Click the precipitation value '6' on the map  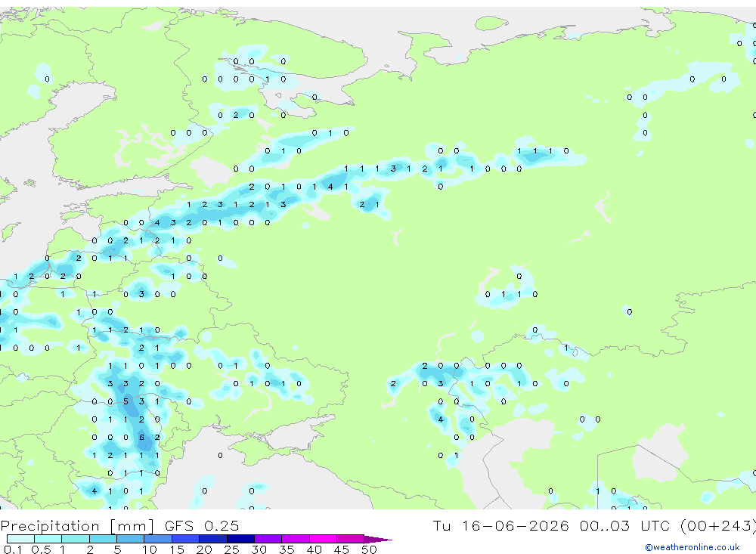(141, 438)
